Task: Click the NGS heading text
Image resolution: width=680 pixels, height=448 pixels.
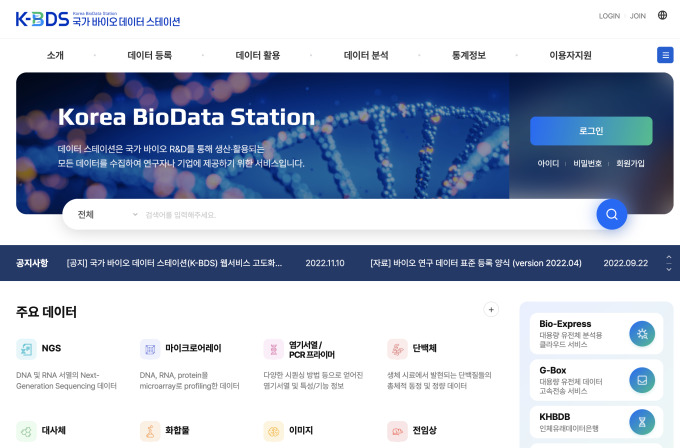Action: (51, 348)
